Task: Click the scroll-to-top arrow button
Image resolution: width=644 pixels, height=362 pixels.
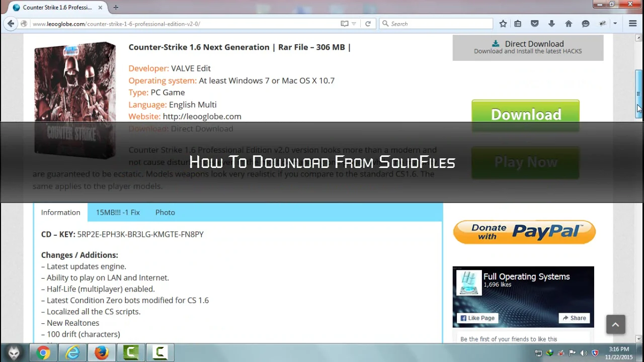Action: click(x=615, y=324)
